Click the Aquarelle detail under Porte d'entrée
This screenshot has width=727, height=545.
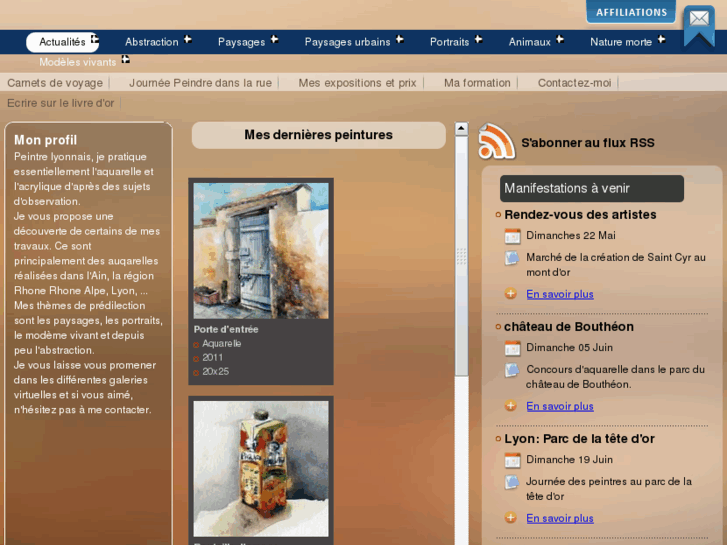222,344
